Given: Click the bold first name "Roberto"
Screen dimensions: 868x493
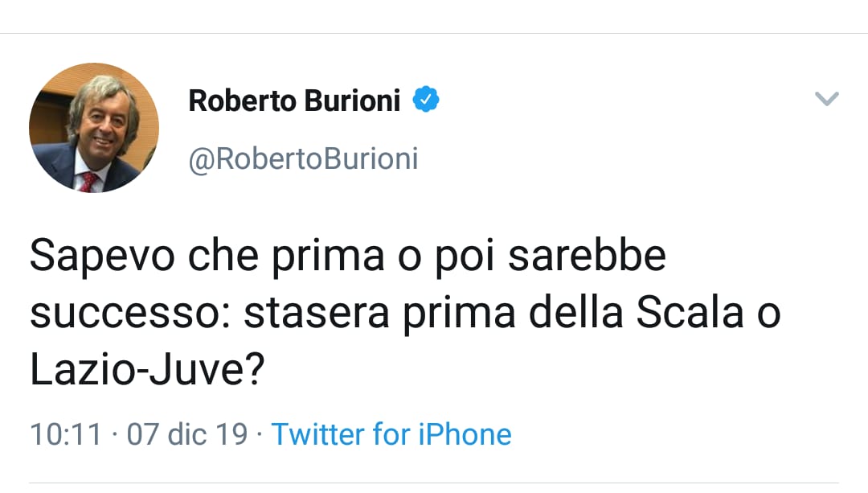Looking at the screenshot, I should pos(242,101).
